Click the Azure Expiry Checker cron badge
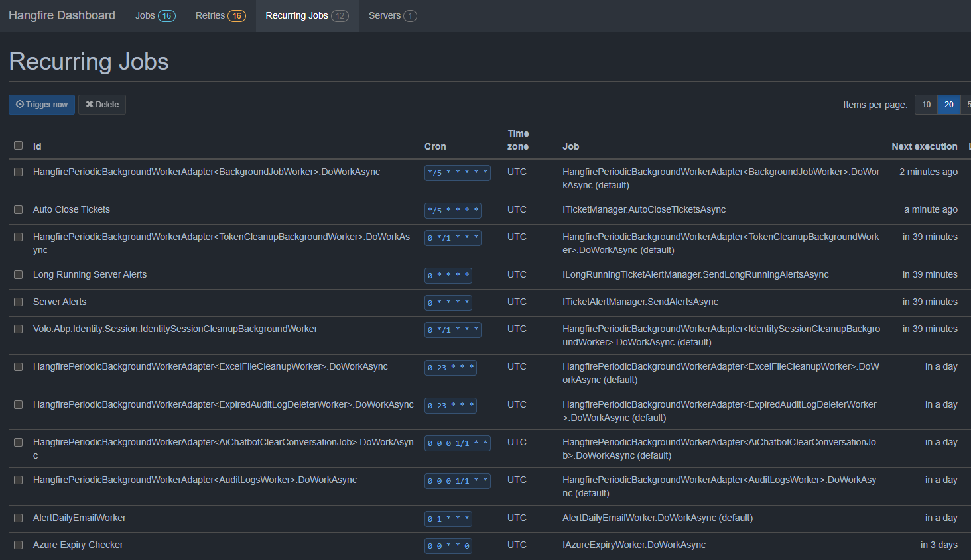 (x=448, y=546)
